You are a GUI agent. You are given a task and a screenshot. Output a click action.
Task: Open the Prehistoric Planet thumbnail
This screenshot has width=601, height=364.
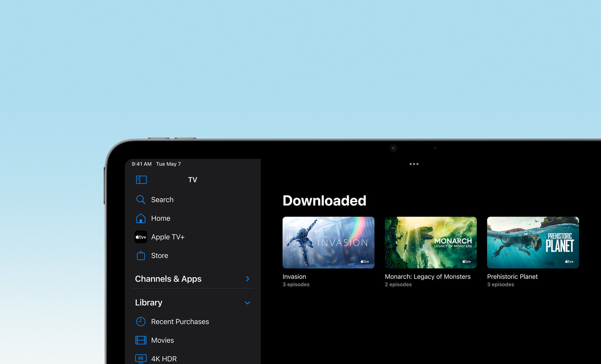click(x=533, y=243)
